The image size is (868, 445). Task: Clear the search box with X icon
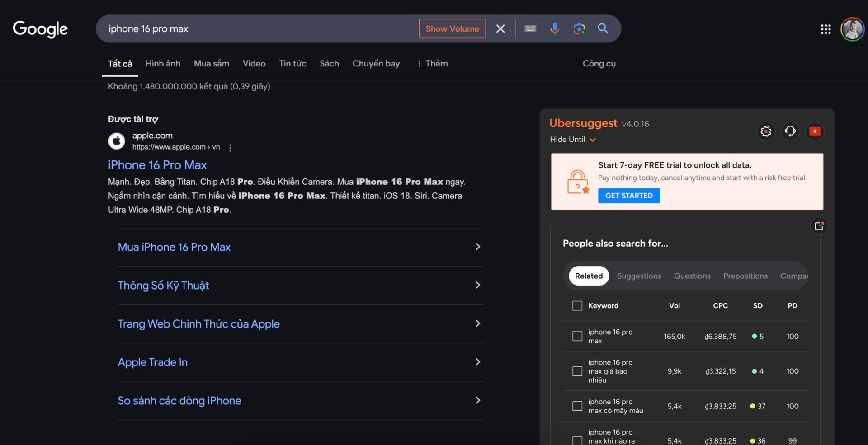click(500, 28)
